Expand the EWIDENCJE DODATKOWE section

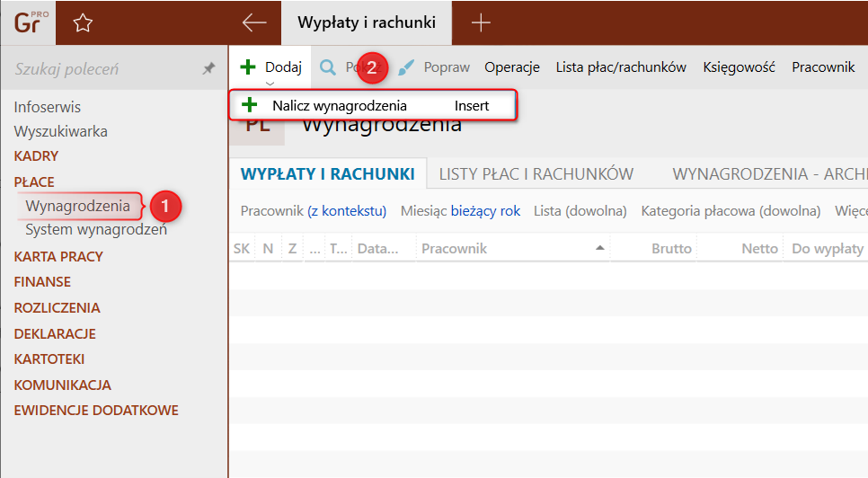coord(96,411)
